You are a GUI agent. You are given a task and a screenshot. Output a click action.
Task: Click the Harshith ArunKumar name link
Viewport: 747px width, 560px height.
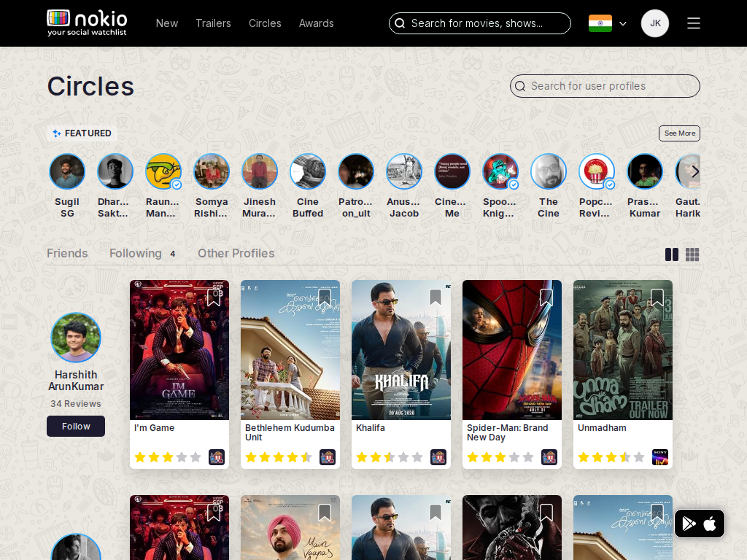pos(76,381)
